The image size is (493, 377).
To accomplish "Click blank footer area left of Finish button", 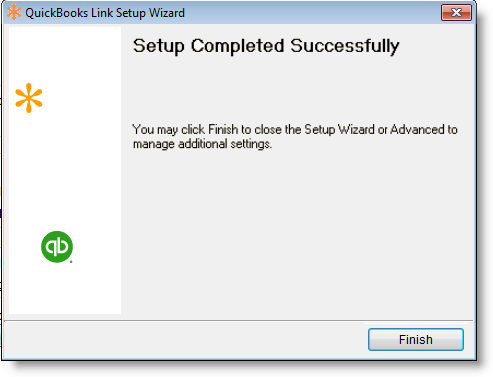I will 185,339.
